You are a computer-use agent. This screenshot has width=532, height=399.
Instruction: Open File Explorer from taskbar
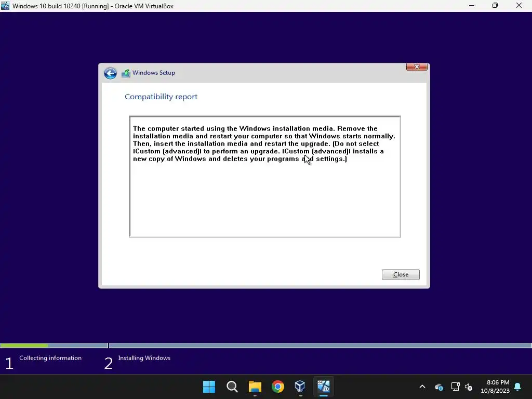255,387
